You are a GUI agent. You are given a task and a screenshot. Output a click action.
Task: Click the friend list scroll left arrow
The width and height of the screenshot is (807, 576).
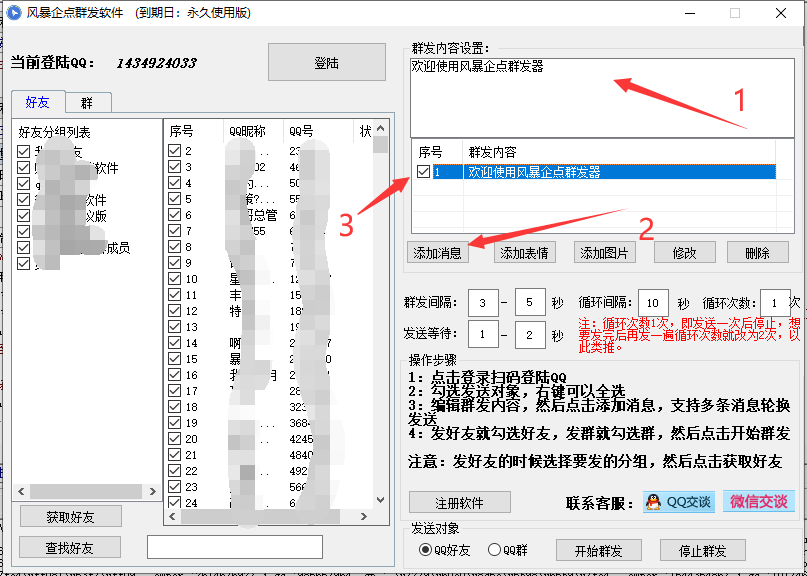[172, 516]
